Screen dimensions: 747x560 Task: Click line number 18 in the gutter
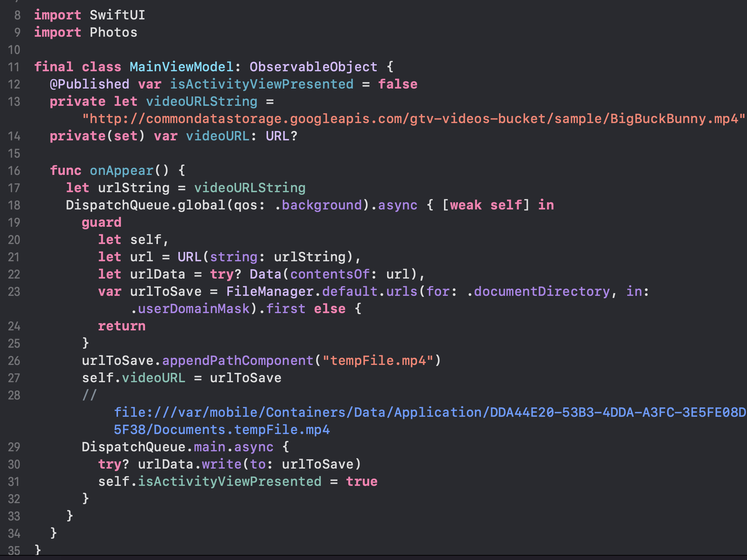click(14, 205)
